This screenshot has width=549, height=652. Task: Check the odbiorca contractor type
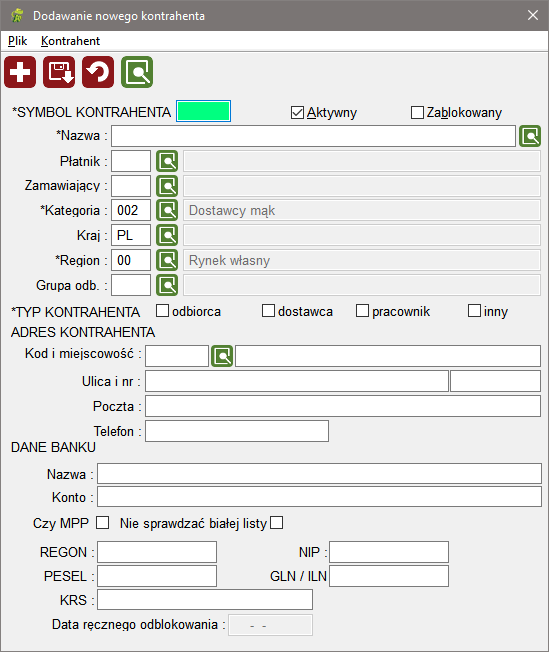[162, 311]
